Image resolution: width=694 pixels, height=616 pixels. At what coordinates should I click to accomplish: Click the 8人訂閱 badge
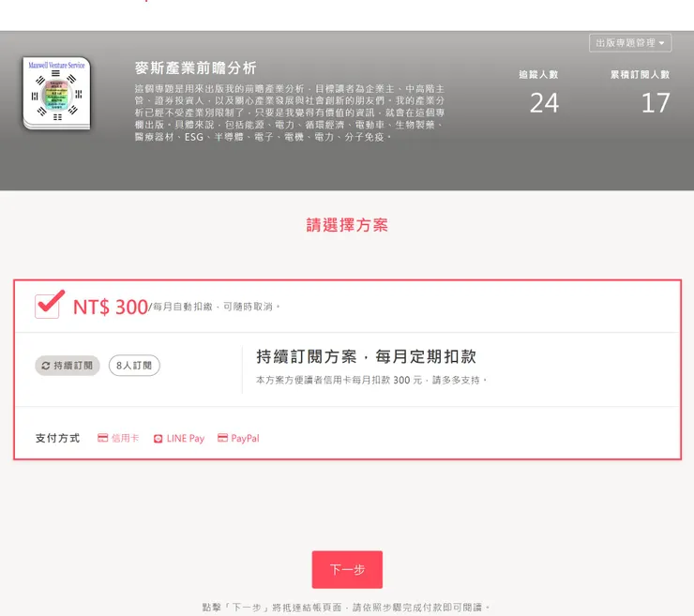pos(134,366)
